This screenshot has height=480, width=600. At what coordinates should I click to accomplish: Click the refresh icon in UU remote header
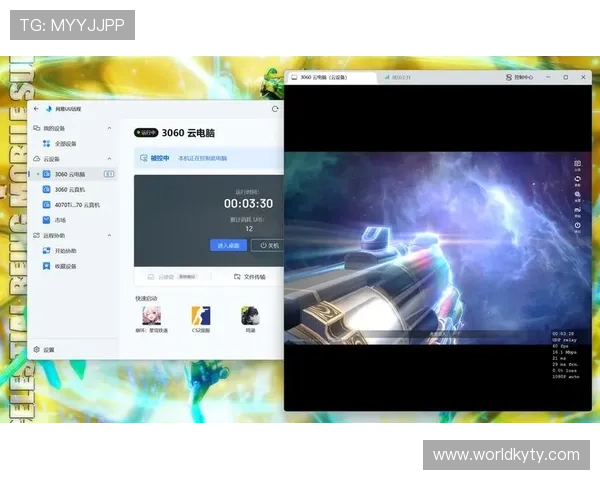(x=275, y=108)
